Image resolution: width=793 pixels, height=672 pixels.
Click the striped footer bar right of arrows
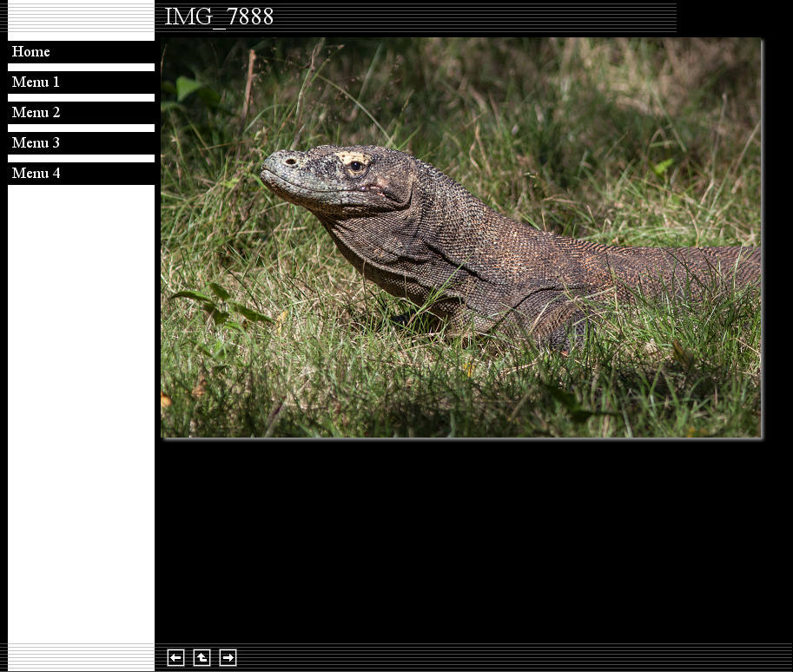coord(512,657)
